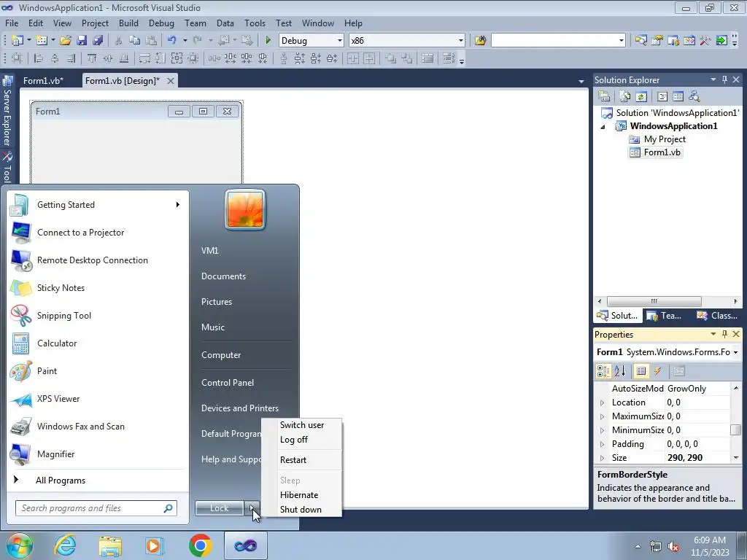Show events with the lightning bolt icon
Viewport: 747px width, 560px height.
click(x=657, y=371)
